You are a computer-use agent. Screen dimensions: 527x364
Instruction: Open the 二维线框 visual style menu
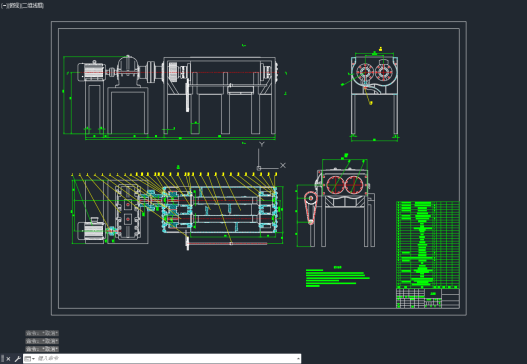(33, 6)
